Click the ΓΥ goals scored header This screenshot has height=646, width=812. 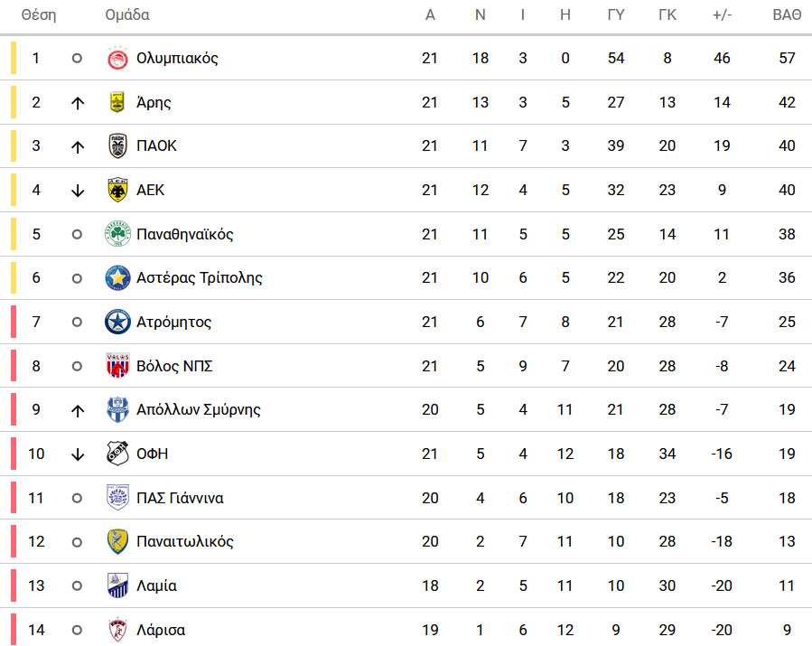coord(616,15)
